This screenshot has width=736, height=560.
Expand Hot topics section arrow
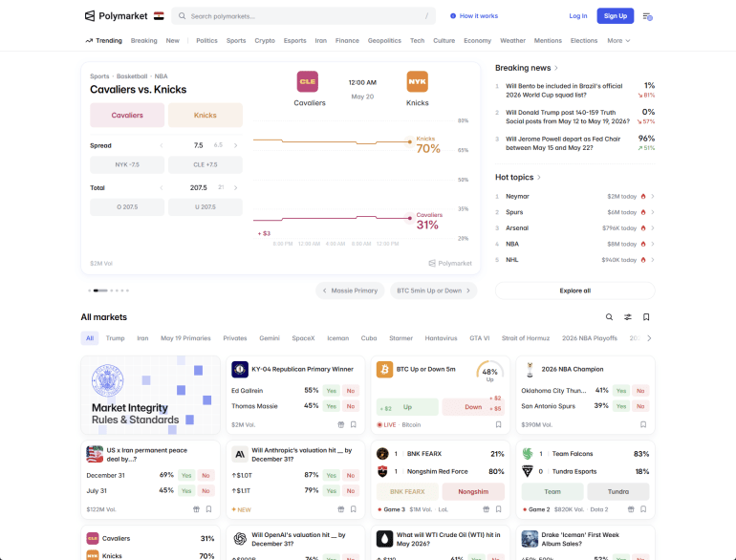tap(539, 178)
